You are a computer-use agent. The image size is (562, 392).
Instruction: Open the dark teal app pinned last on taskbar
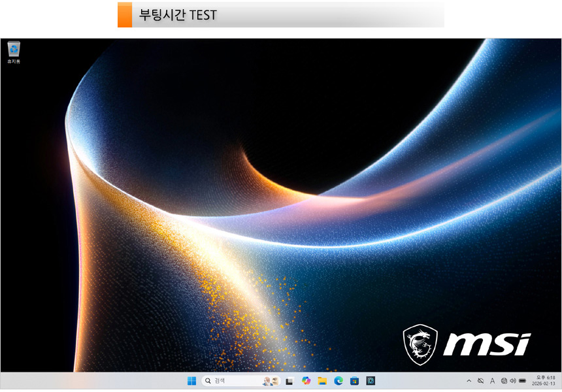(371, 381)
